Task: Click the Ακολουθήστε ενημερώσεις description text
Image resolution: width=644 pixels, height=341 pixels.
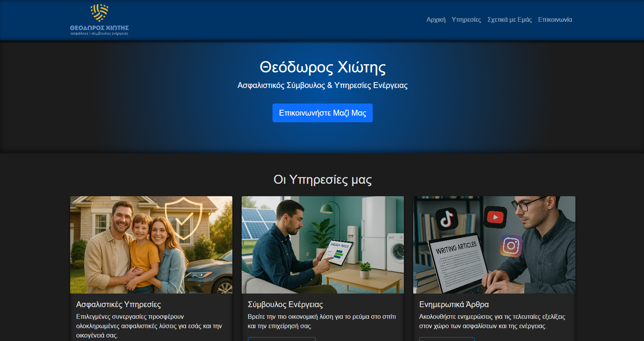Action: [x=492, y=322]
